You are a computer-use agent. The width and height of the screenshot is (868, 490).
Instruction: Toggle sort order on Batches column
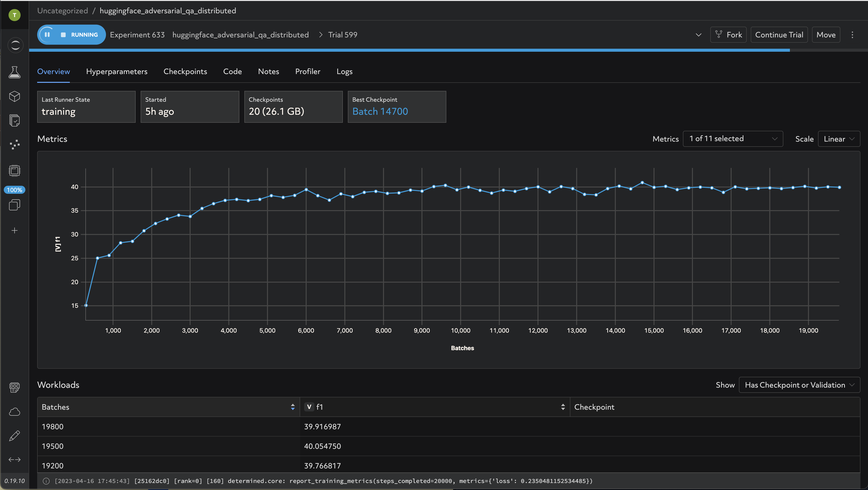(293, 407)
